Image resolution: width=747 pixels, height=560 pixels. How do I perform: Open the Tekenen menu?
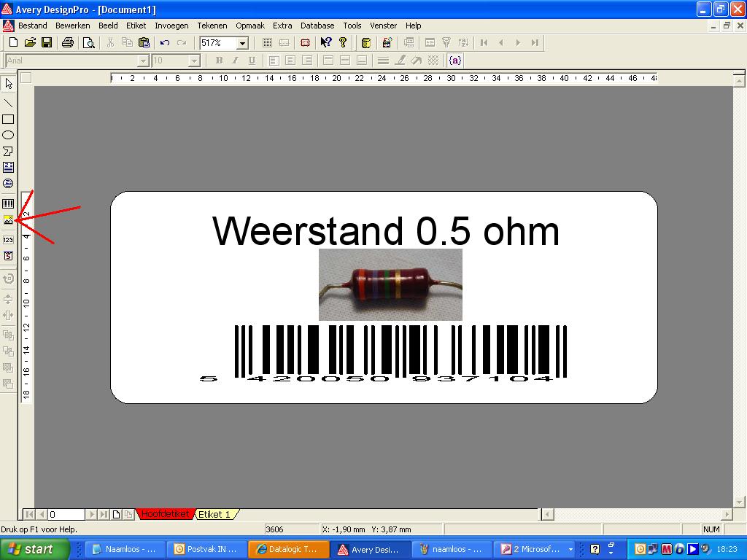pyautogui.click(x=212, y=26)
